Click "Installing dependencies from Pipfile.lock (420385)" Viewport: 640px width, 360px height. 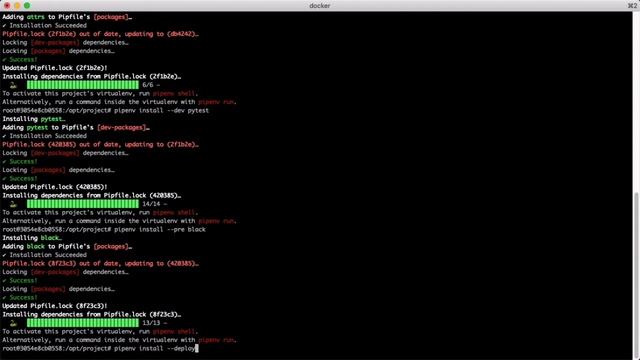coord(91,196)
